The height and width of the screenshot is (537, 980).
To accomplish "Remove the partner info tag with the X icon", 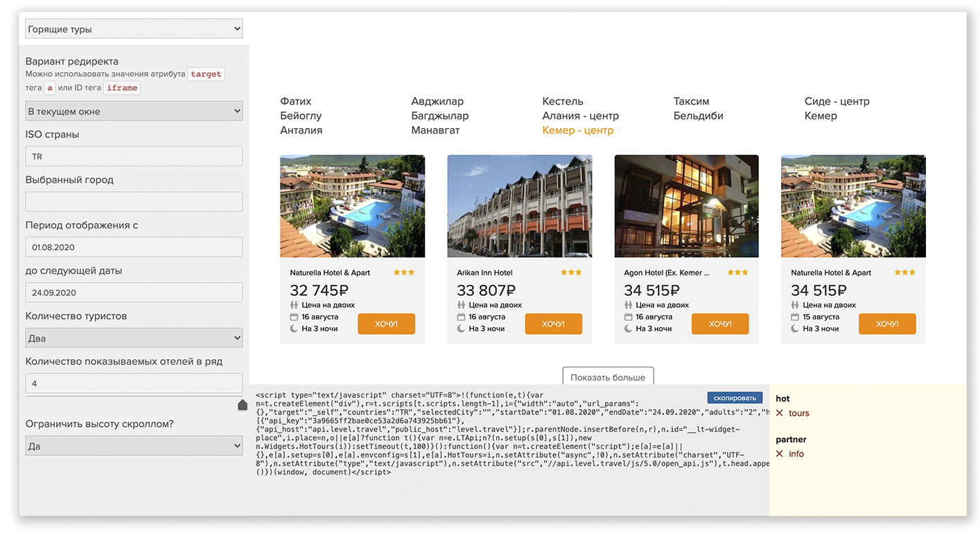I will tap(780, 454).
